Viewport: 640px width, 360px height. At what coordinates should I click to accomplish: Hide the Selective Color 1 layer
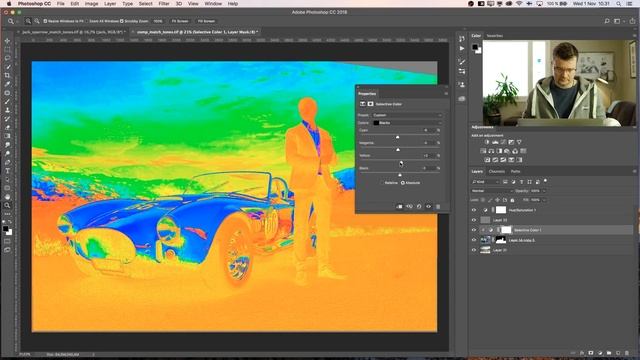pyautogui.click(x=474, y=230)
